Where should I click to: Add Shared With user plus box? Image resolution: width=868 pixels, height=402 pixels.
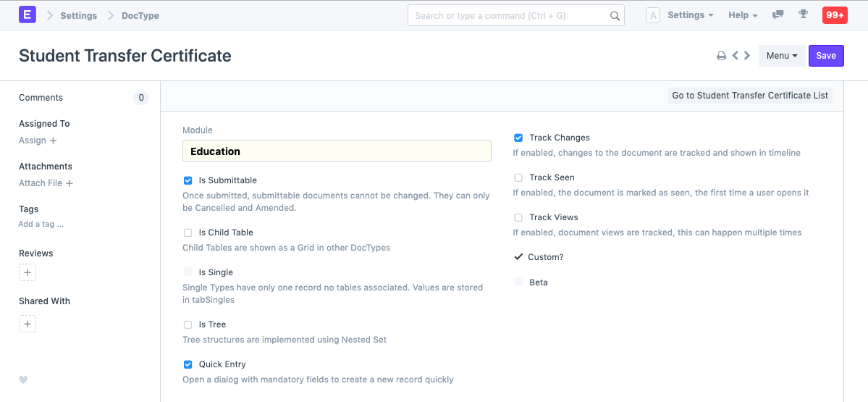coord(28,323)
